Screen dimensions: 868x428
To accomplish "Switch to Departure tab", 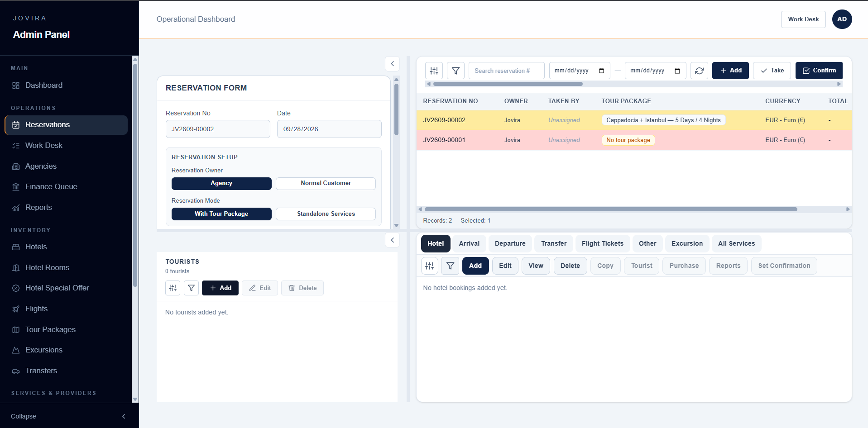I will click(510, 244).
